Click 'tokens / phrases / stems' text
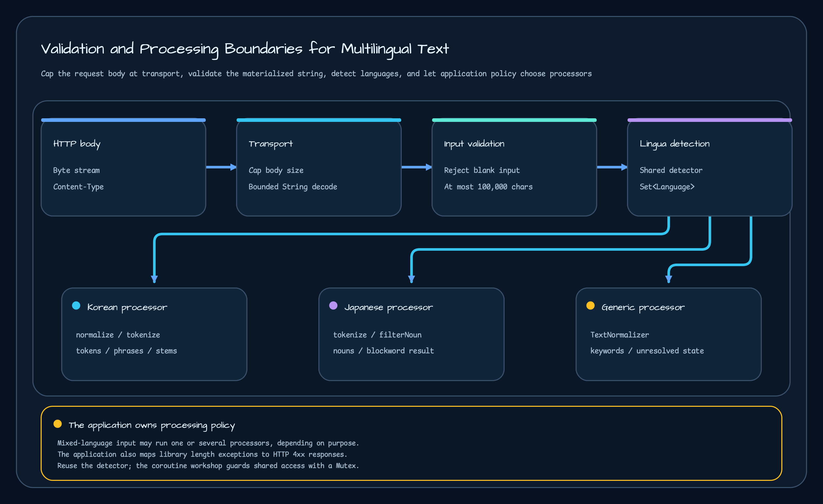Image resolution: width=823 pixels, height=504 pixels. [126, 351]
